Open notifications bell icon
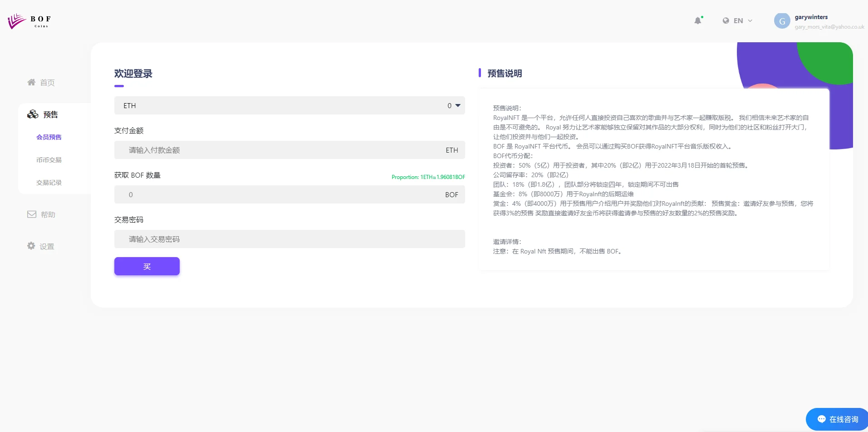 pos(698,20)
